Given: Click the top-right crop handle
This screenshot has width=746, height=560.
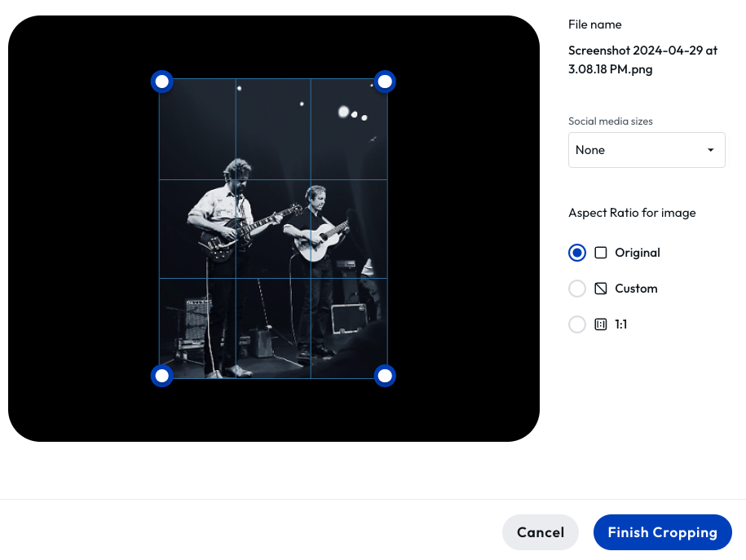Looking at the screenshot, I should 385,82.
